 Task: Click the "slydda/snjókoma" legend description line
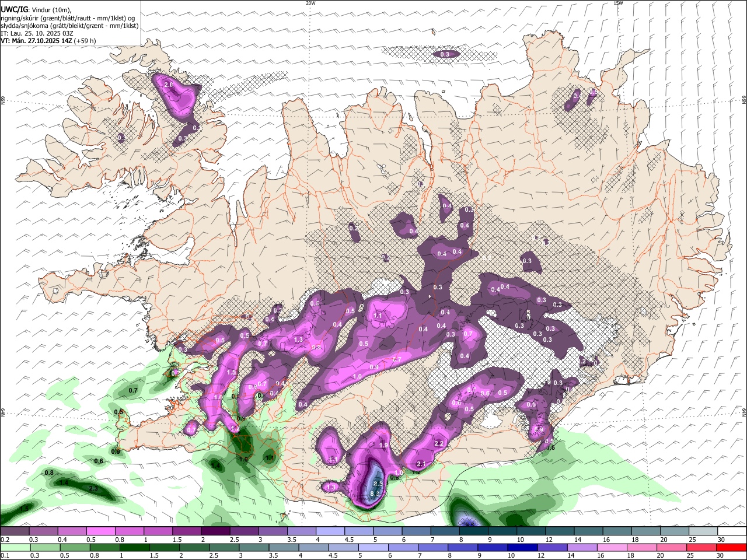[70, 26]
